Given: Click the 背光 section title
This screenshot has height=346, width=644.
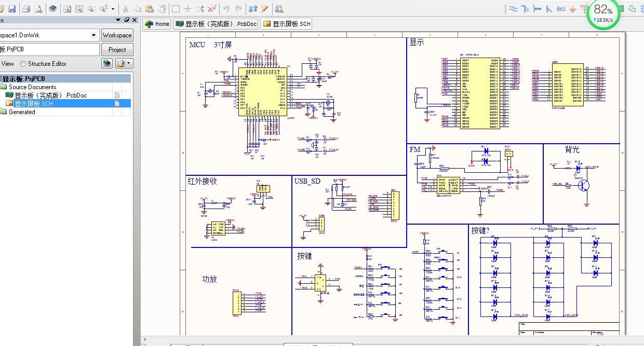Looking at the screenshot, I should coord(572,149).
